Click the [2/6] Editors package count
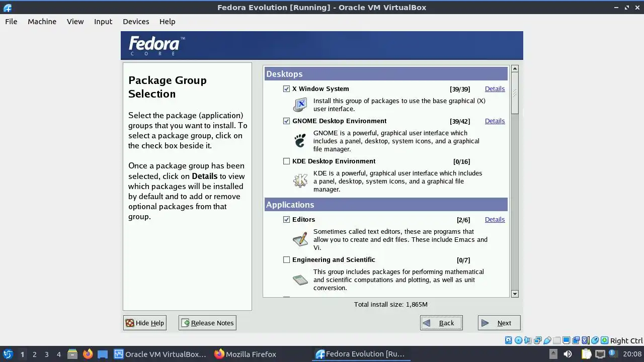 point(463,220)
